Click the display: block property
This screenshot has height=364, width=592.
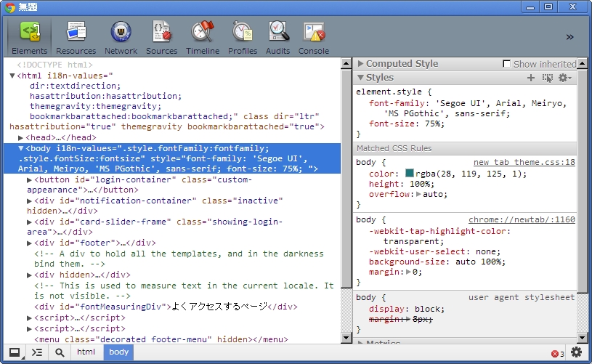click(407, 310)
